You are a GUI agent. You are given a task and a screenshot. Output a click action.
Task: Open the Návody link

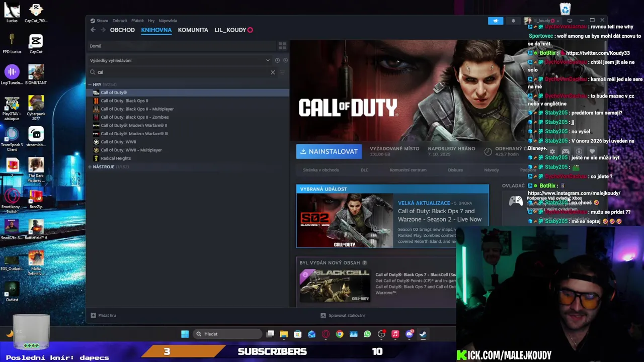tap(492, 170)
